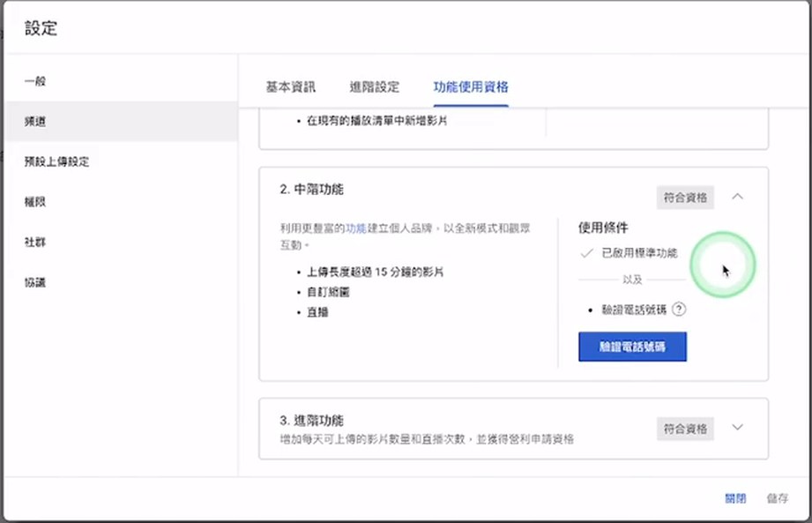Click the 使用條件 heading
Screen dimensions: 812x523
click(x=603, y=228)
